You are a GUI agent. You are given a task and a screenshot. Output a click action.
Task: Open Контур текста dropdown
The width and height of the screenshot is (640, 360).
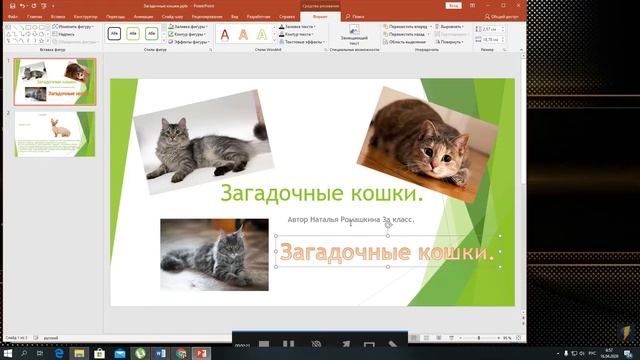[x=296, y=34]
